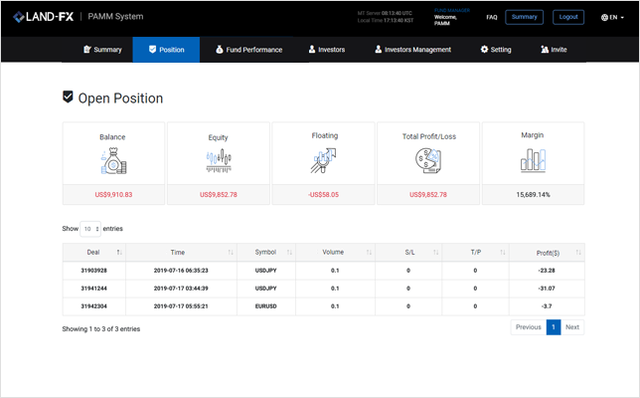The height and width of the screenshot is (398, 640).
Task: Click profit value -3.7
Action: (547, 307)
